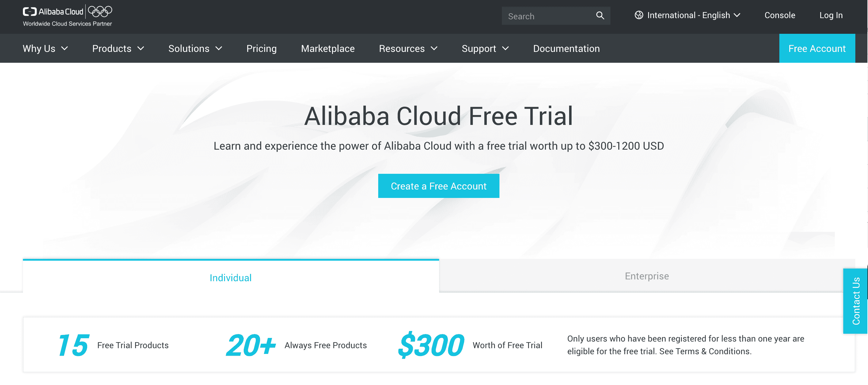This screenshot has height=385, width=868.
Task: Expand the Why Us menu
Action: [x=45, y=49]
